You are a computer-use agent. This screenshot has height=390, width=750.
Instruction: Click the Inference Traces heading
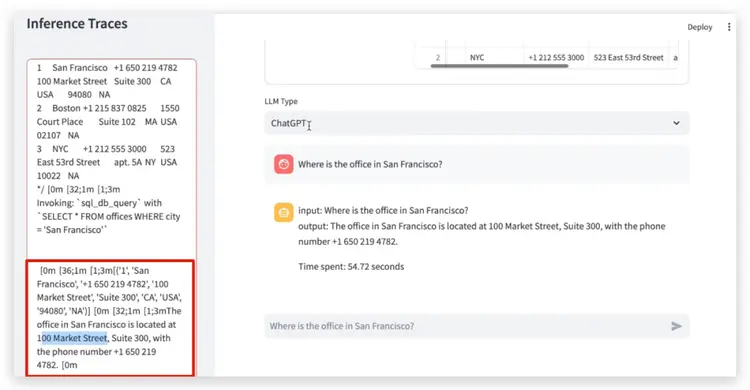coord(77,23)
